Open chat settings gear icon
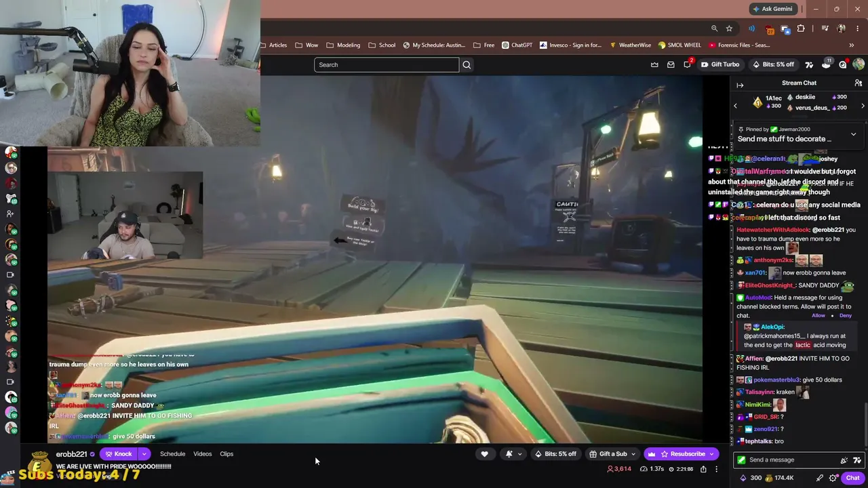The height and width of the screenshot is (488, 868). 833,478
